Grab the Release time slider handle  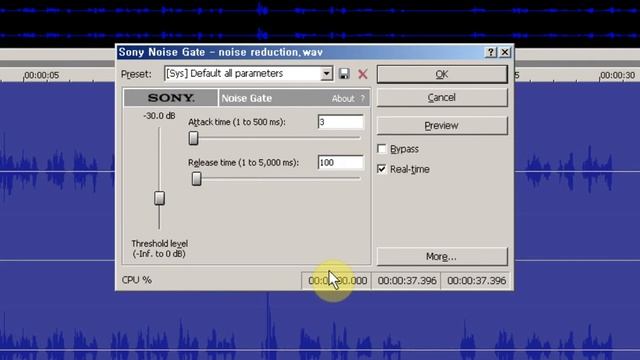point(196,178)
